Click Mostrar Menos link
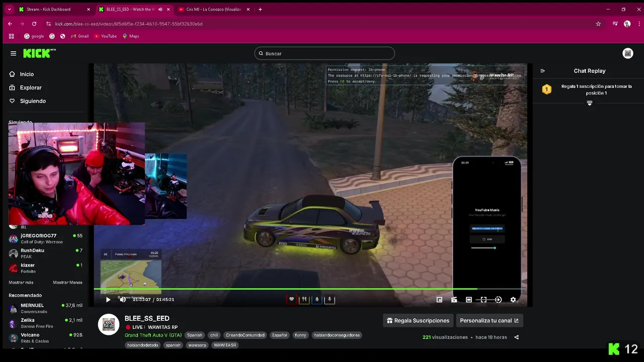This screenshot has height=362, width=644. (67, 283)
